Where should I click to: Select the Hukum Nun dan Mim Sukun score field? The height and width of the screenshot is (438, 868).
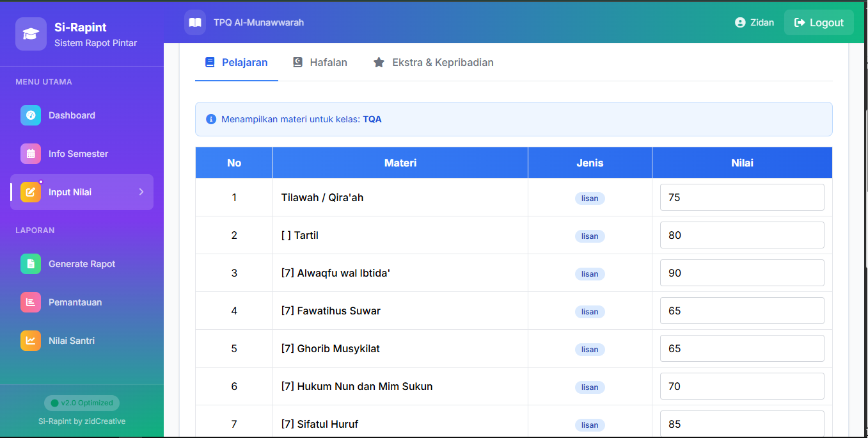click(741, 386)
